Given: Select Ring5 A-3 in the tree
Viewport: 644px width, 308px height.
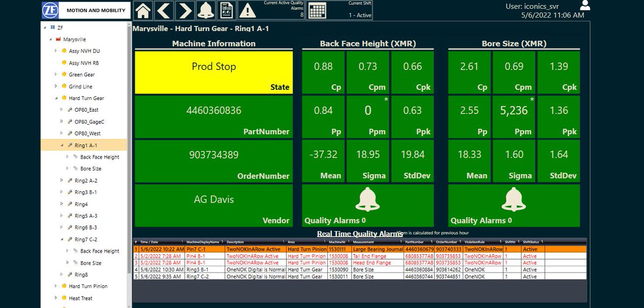Looking at the screenshot, I should pos(85,216).
